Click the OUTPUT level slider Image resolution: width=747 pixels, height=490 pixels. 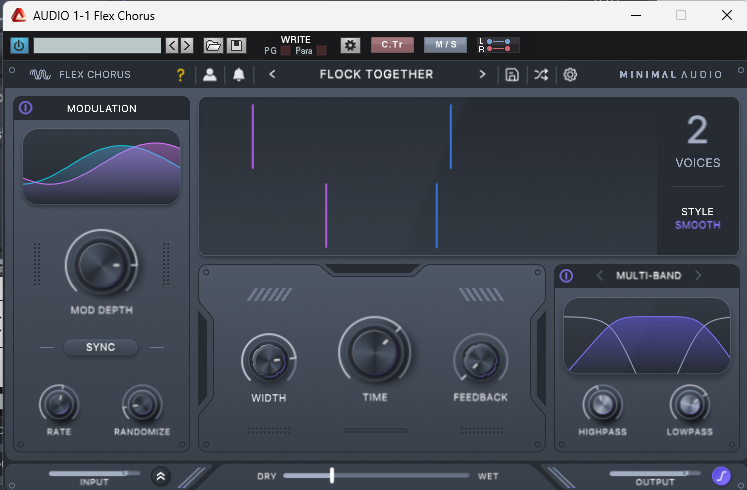coord(655,473)
